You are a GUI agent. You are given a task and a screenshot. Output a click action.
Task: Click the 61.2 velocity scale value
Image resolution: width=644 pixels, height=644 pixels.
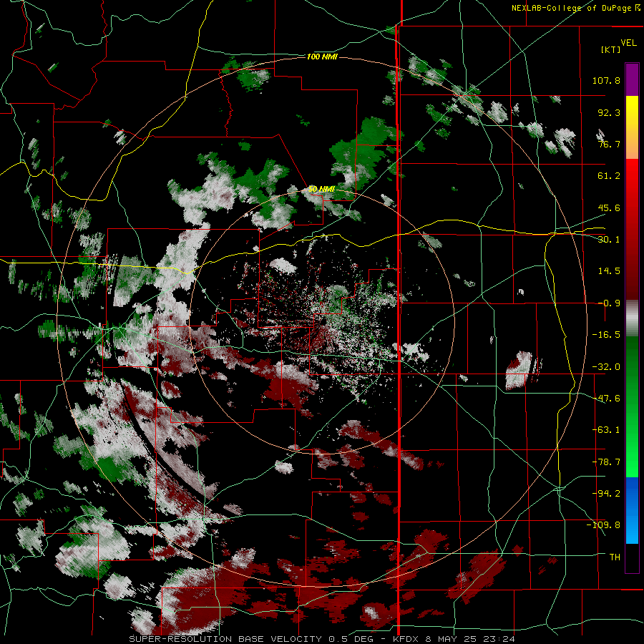609,176
